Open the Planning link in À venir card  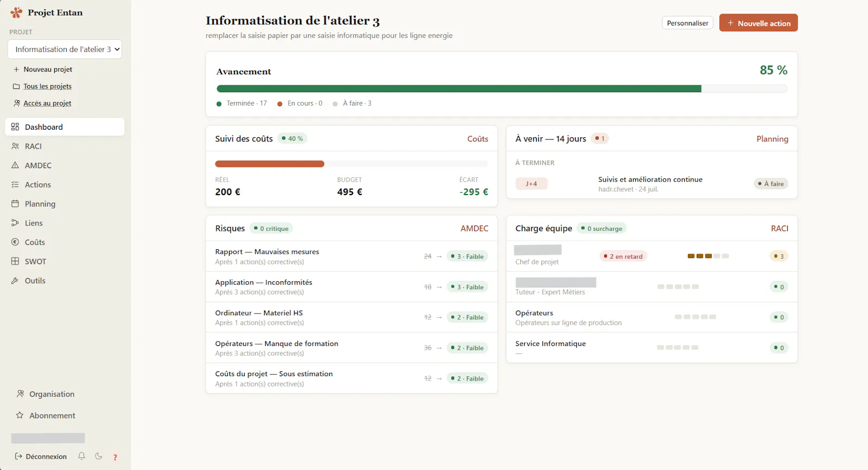(x=772, y=139)
